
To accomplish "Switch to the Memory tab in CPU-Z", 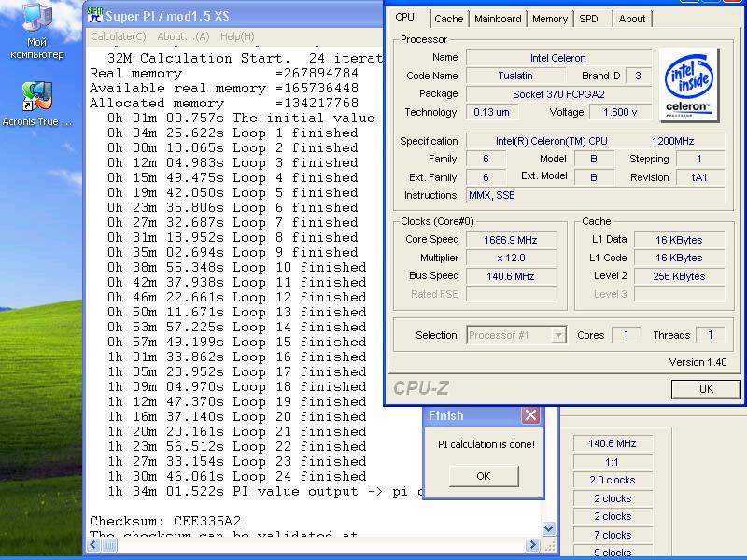I will 550,19.
